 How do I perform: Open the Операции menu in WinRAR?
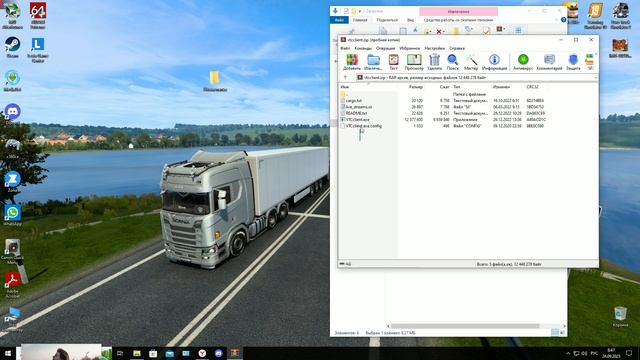385,48
